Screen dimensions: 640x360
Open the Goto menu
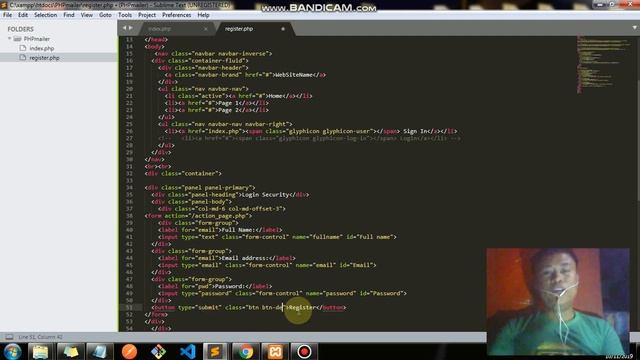[x=105, y=15]
